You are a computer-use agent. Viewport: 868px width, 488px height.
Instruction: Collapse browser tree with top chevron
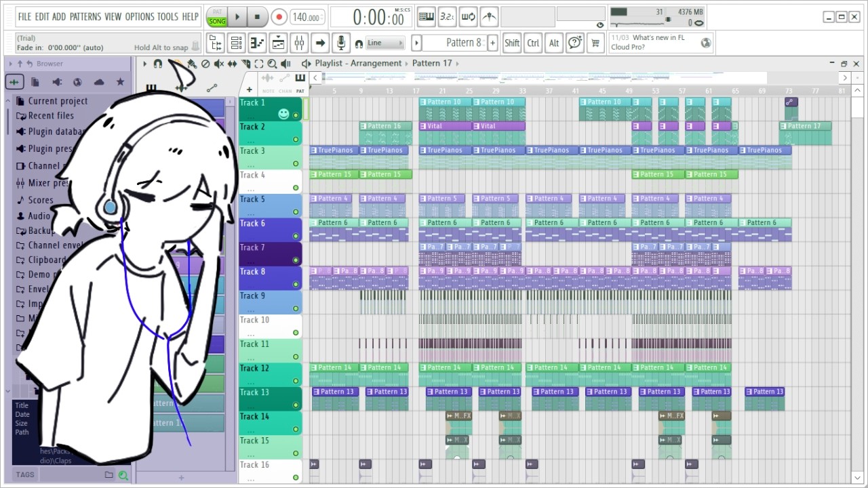coord(8,101)
